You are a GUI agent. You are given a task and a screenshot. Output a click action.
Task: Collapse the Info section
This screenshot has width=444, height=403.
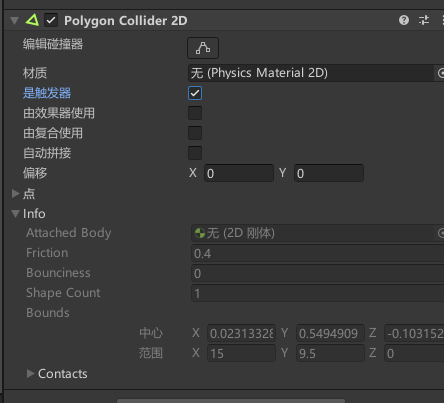[x=15, y=214]
